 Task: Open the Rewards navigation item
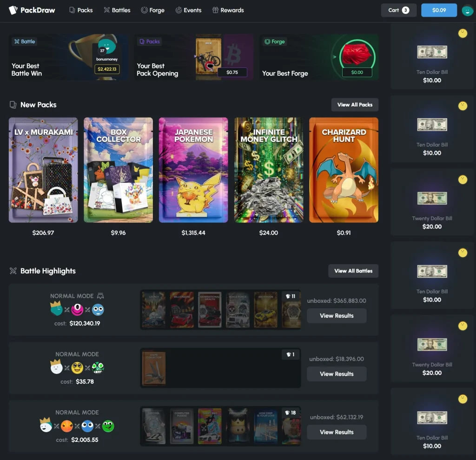(x=228, y=10)
